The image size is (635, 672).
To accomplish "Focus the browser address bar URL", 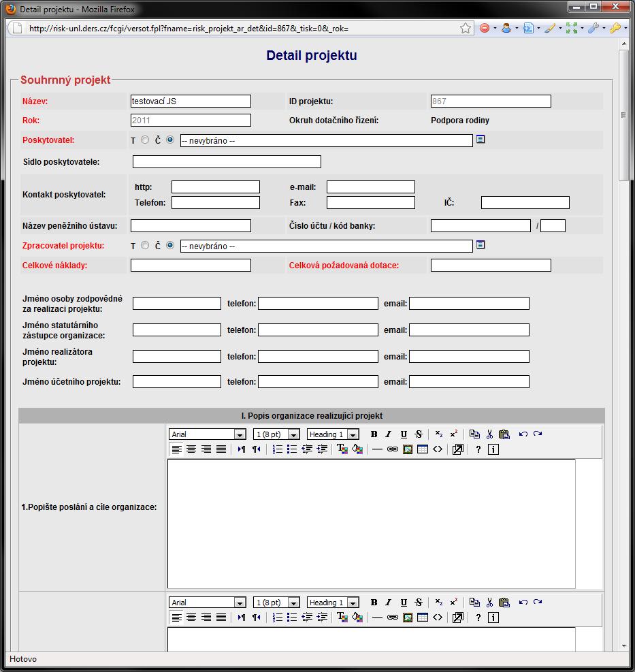I will (x=242, y=29).
